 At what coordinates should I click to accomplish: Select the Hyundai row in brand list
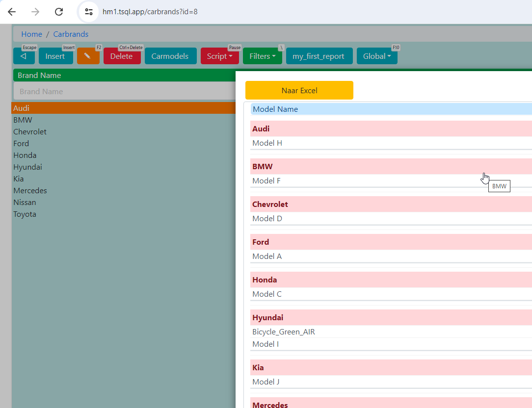click(124, 167)
